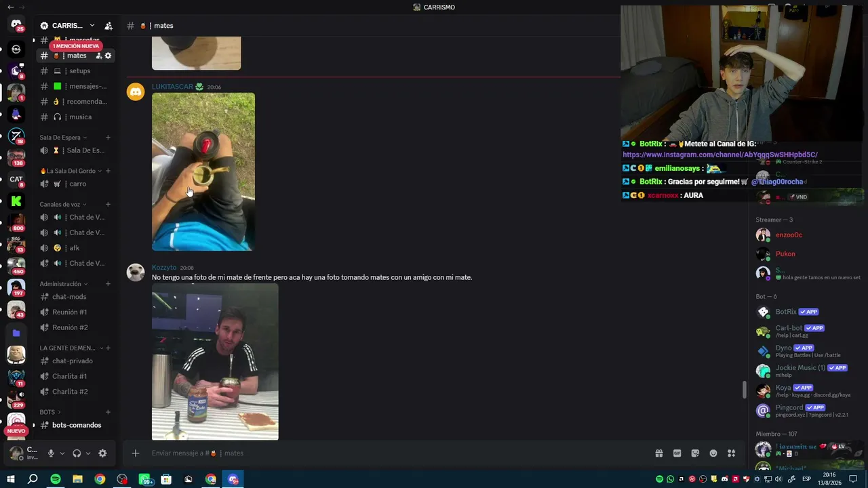Open the apps launcher in message bar

(x=731, y=453)
